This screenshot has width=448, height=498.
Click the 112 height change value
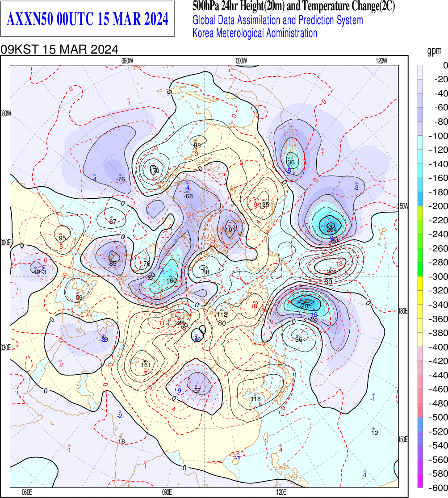222,314
